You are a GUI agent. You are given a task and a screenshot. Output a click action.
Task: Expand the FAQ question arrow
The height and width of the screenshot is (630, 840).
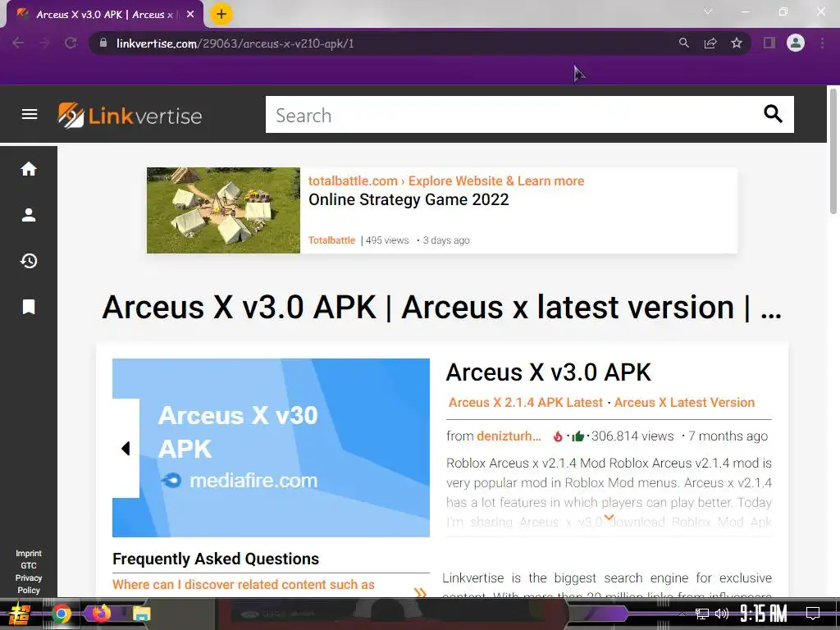pos(421,592)
